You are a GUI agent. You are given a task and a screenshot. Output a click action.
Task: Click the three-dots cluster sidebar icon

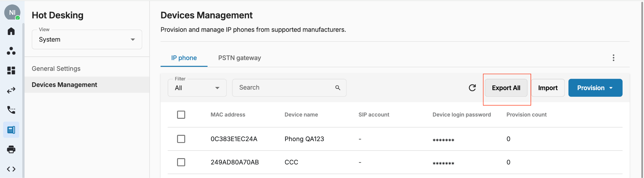(x=11, y=51)
